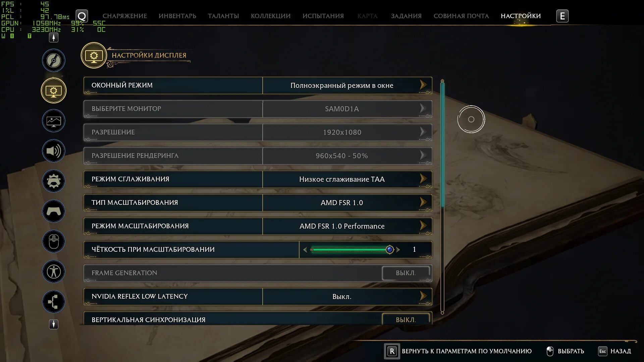Screen dimensions: 644x362
Task: Open accessibility settings person icon
Action: tap(54, 271)
